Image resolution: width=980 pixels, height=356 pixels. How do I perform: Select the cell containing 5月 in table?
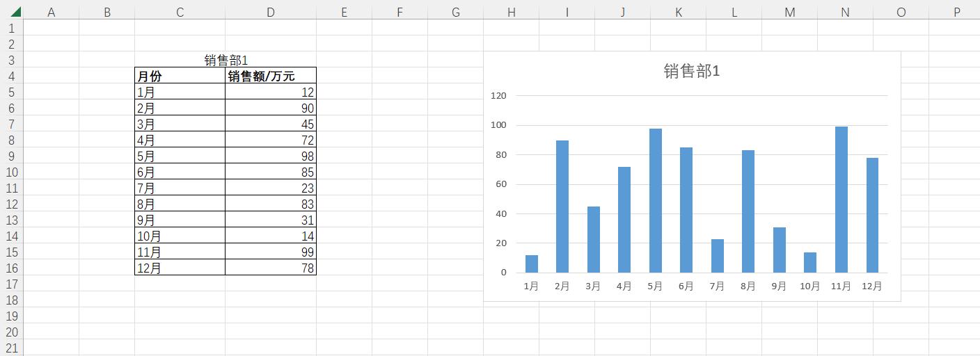click(180, 156)
